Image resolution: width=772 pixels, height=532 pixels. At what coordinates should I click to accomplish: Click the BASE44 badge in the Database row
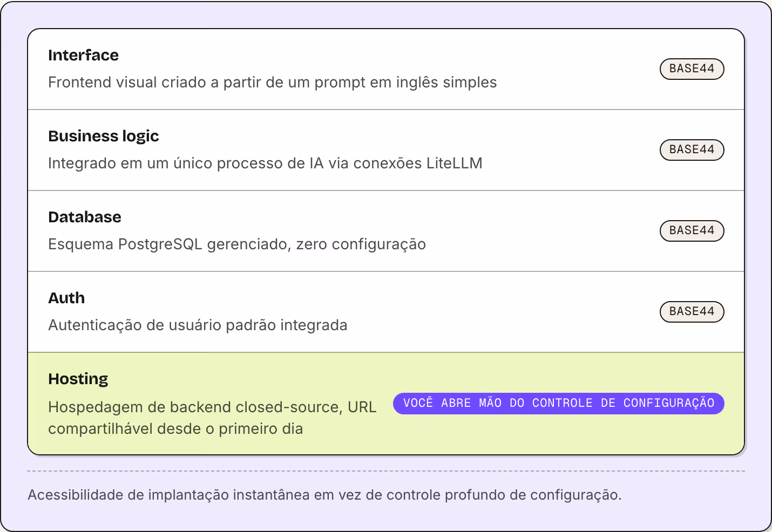692,231
